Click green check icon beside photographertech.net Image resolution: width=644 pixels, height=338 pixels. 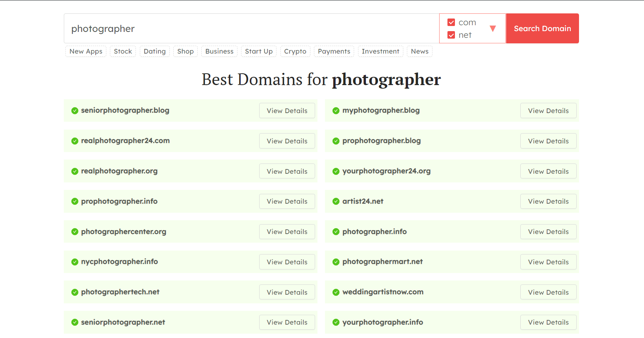pos(74,292)
